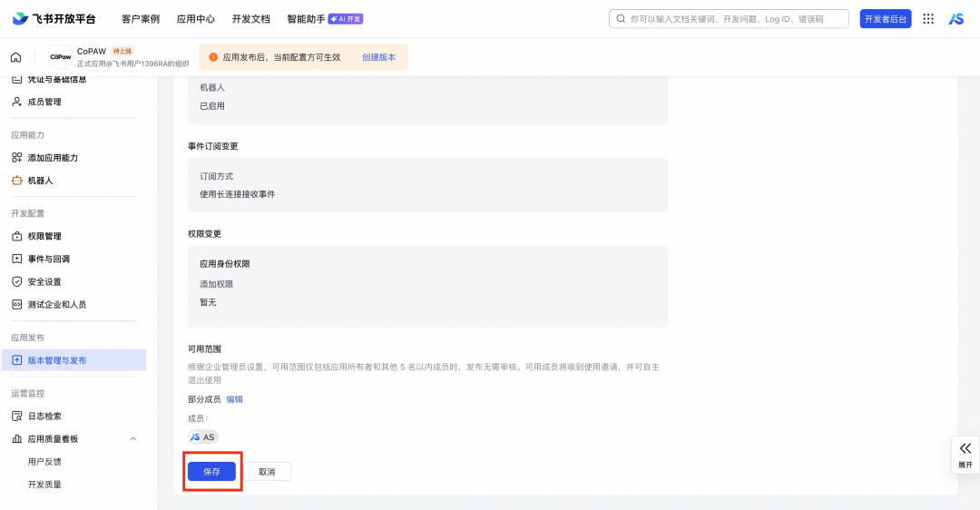Screen dimensions: 980x510
Task: Click the home icon in the header
Action: tap(16, 57)
